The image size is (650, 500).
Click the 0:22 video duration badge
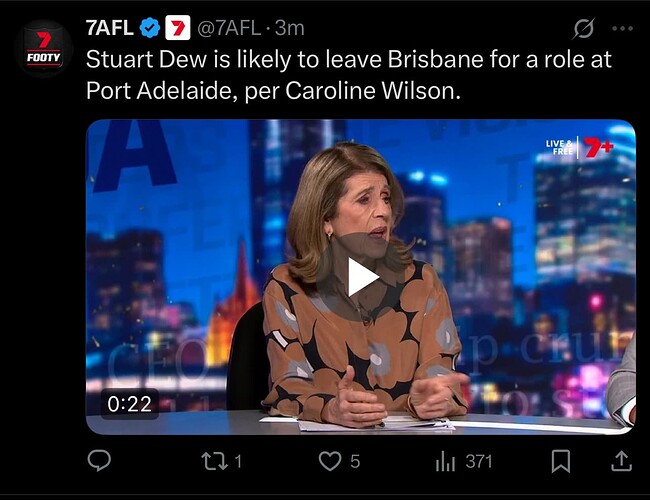tap(130, 404)
